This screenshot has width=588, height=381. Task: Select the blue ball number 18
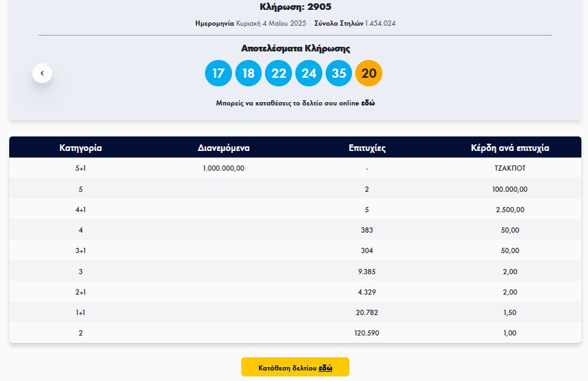click(x=249, y=73)
